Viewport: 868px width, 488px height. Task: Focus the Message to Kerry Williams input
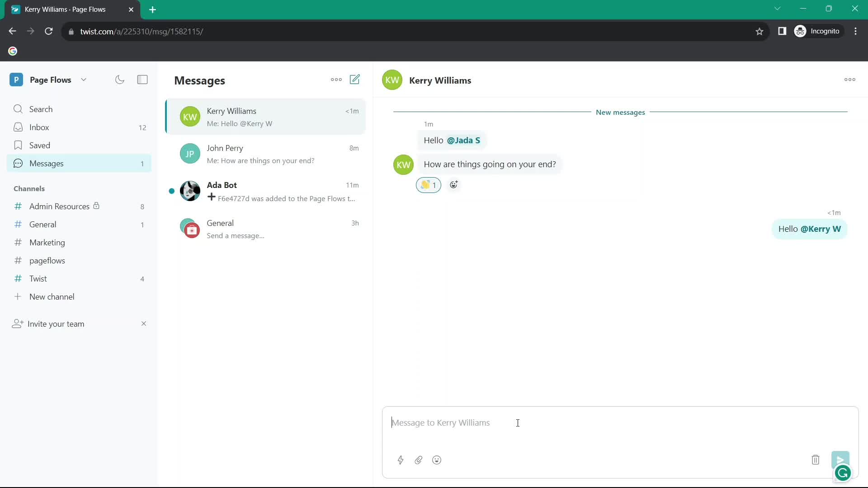coord(620,423)
